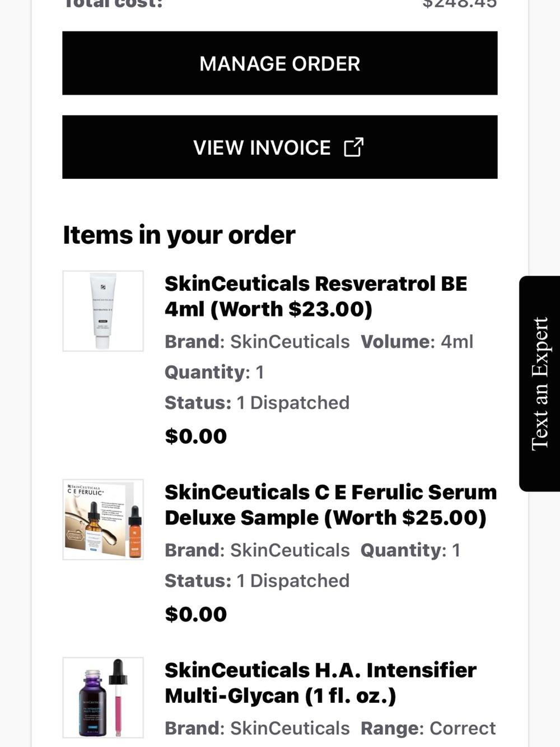Click the Resveratrol BE $0.00 price
The image size is (560, 747).
[196, 436]
